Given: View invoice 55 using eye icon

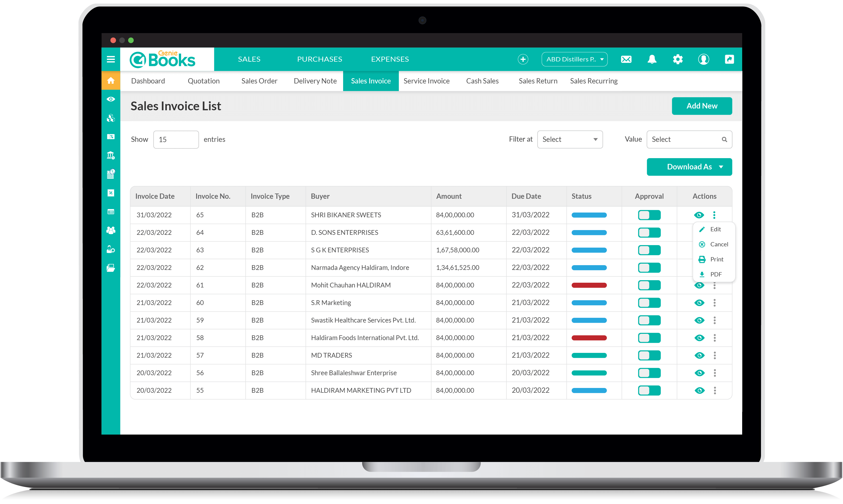Looking at the screenshot, I should (x=699, y=390).
